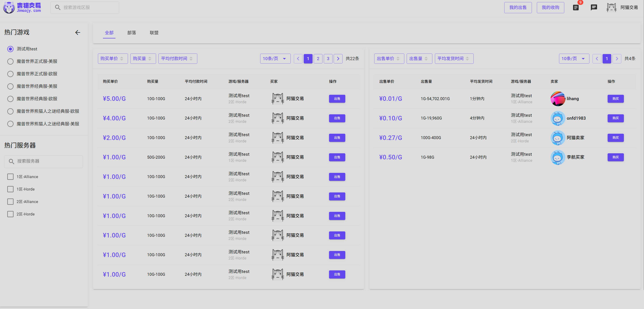This screenshot has width=644, height=309.
Task: Switch to the 部落 tab
Action: click(x=132, y=33)
